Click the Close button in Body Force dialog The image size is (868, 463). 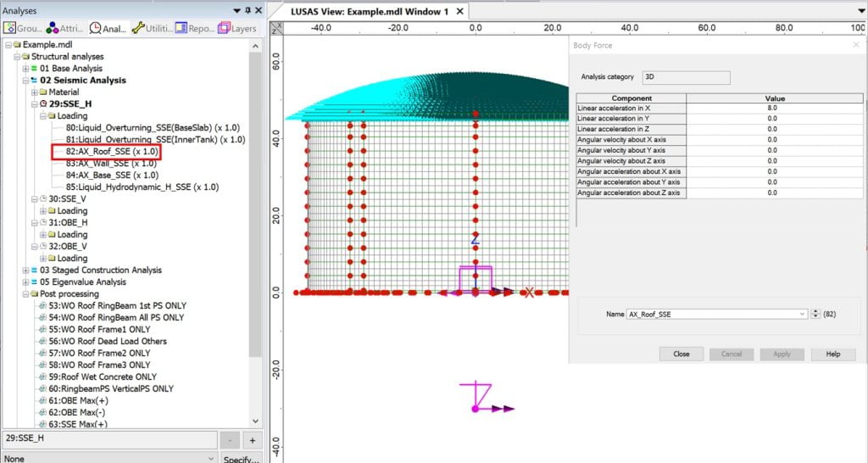click(681, 354)
